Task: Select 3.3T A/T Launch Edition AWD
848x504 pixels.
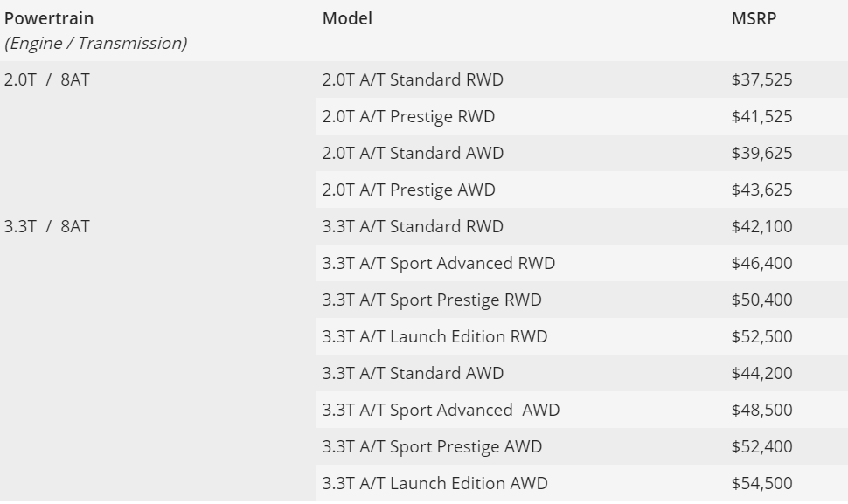Action: click(x=434, y=484)
